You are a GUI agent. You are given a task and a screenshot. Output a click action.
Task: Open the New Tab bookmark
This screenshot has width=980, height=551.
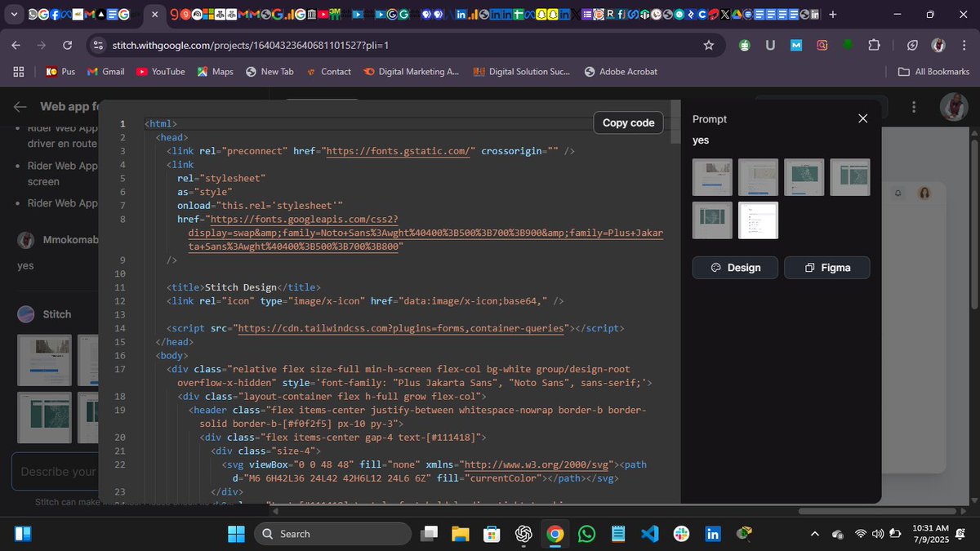click(x=269, y=72)
